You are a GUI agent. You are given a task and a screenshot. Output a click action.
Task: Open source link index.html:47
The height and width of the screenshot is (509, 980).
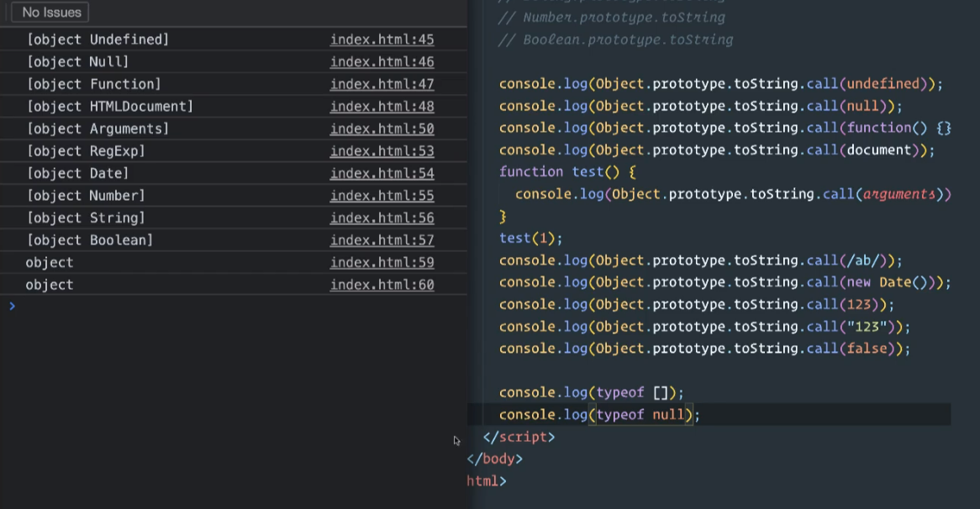click(382, 84)
